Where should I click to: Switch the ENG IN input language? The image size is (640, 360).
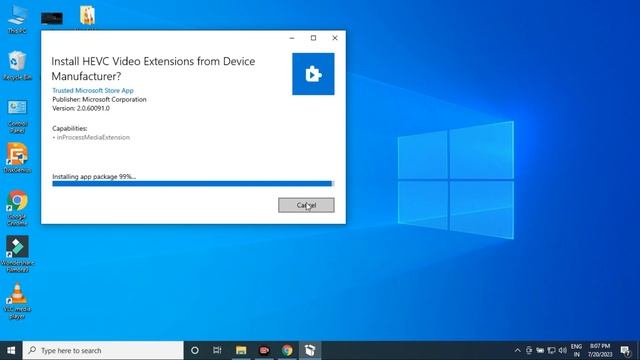[576, 350]
